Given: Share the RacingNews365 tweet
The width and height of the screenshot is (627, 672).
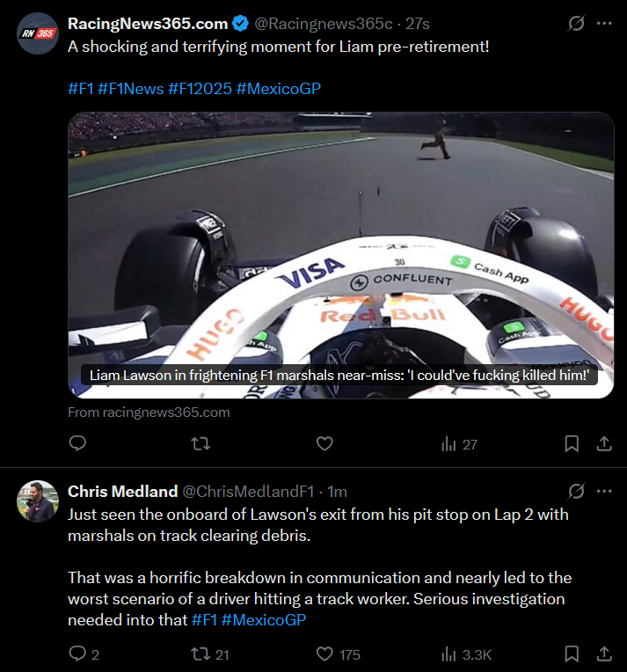Looking at the screenshot, I should (x=604, y=444).
